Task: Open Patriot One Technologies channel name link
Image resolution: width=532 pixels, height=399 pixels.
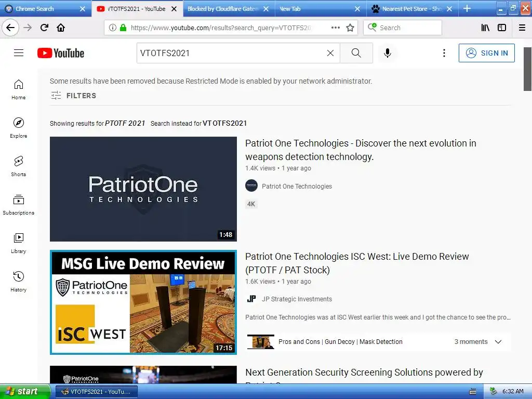Action: (x=297, y=187)
